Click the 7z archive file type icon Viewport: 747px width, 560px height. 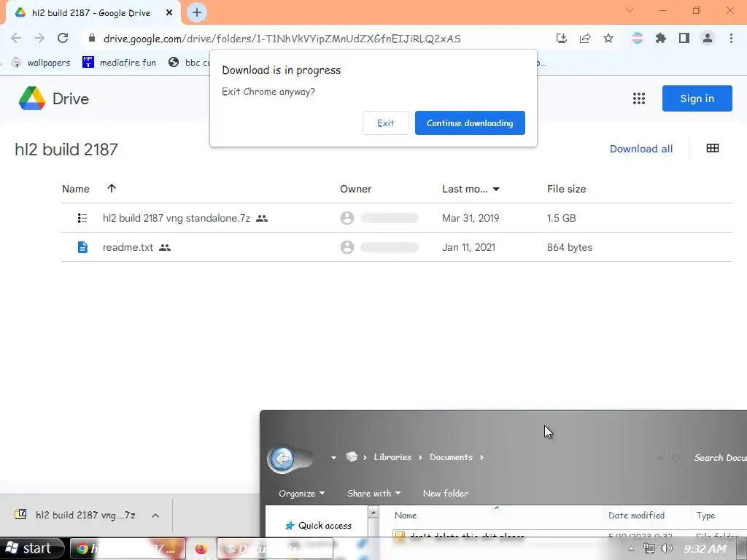click(x=82, y=218)
